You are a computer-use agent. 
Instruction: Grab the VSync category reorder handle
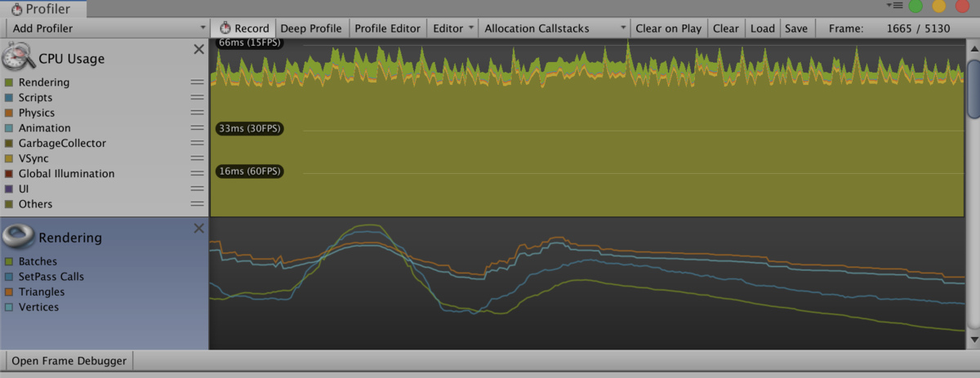[197, 158]
